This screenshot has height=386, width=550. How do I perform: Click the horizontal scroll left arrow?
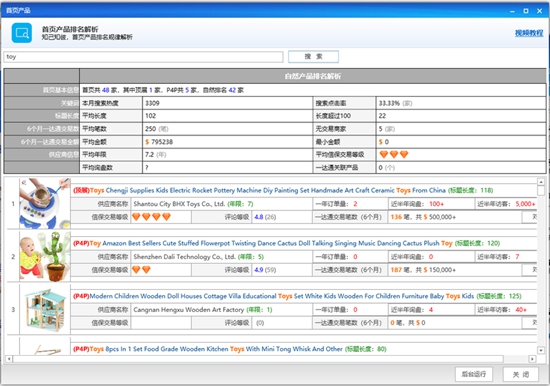point(9,359)
